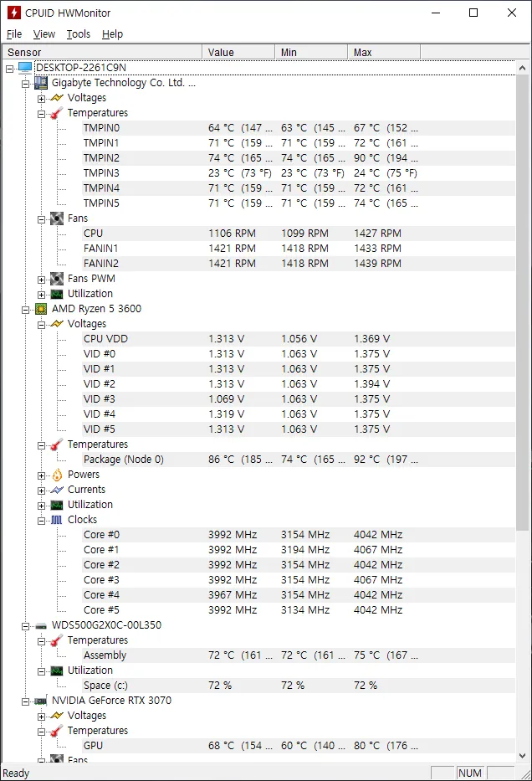Screen dimensions: 532x781
Task: Collapse the Gigabyte Temperatures node
Action: point(42,114)
